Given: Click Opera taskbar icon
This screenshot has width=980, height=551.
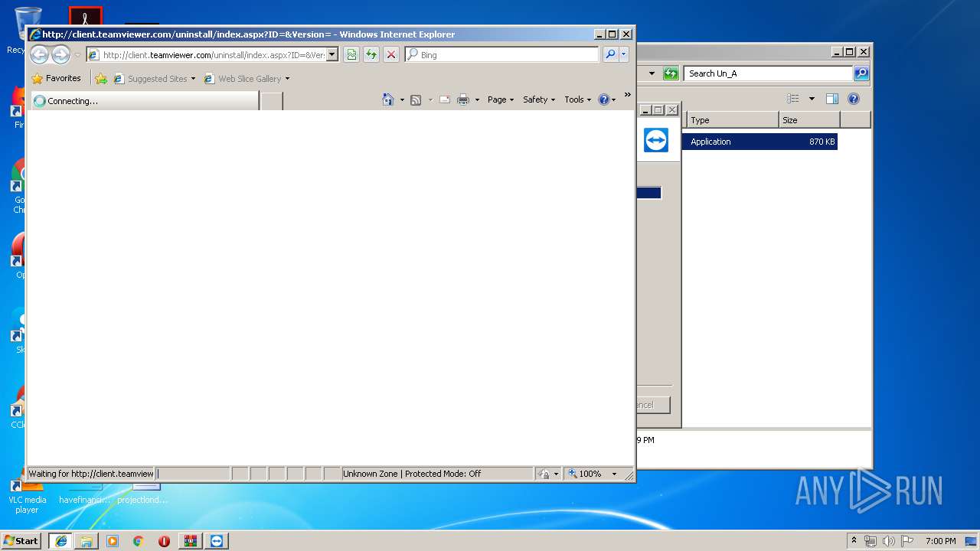Looking at the screenshot, I should (165, 540).
